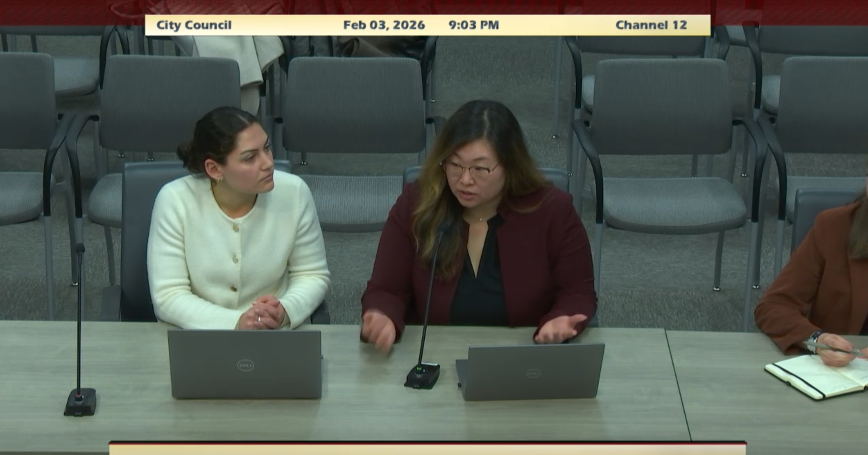Click the Dell logo on left laptop
The height and width of the screenshot is (455, 868).
click(x=245, y=365)
